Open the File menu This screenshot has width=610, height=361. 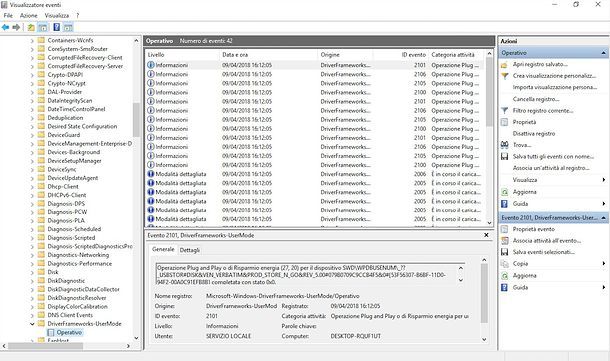coord(8,16)
